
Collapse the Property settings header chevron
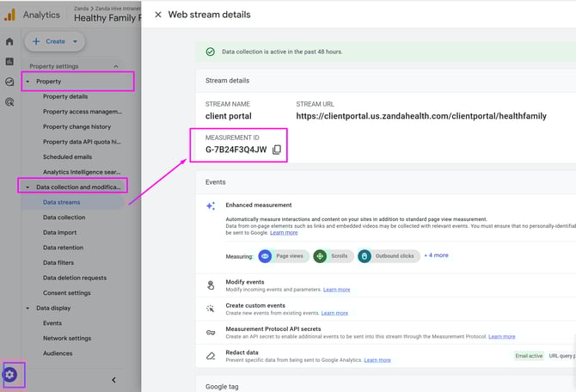point(116,66)
